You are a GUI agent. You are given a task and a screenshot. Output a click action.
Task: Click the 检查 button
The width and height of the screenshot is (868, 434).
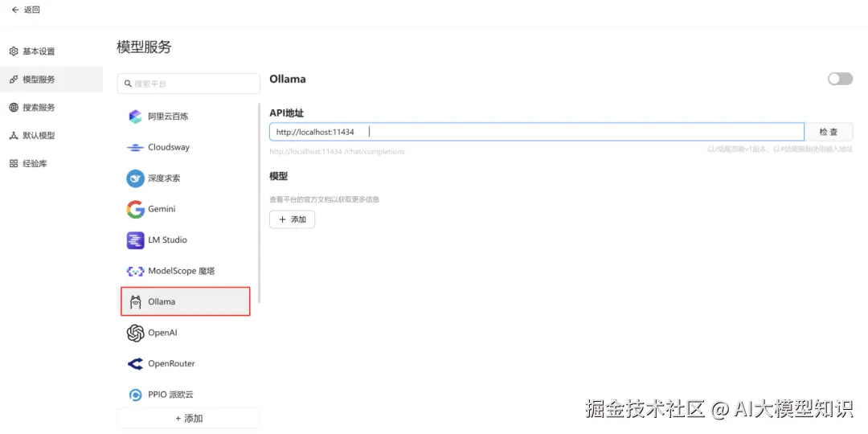coord(829,132)
